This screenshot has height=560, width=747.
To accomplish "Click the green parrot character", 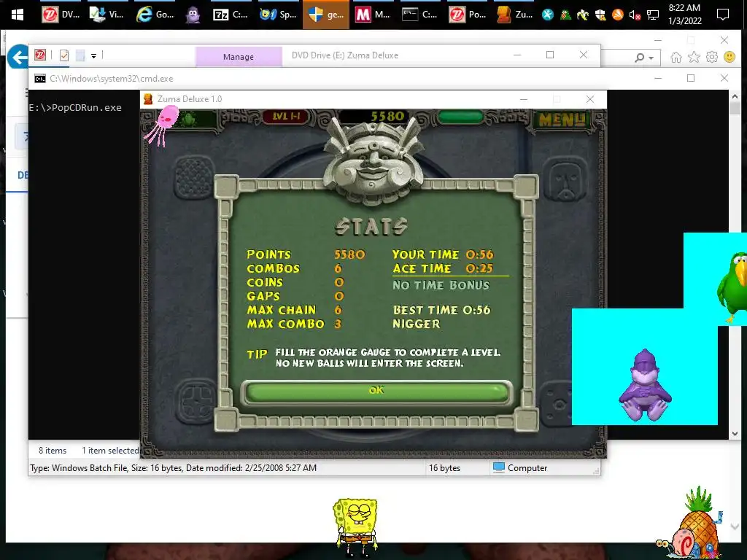I will click(x=732, y=287).
